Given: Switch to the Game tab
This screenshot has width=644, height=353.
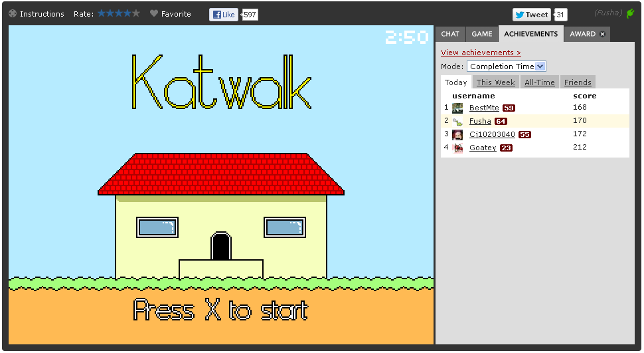Looking at the screenshot, I should (x=482, y=34).
